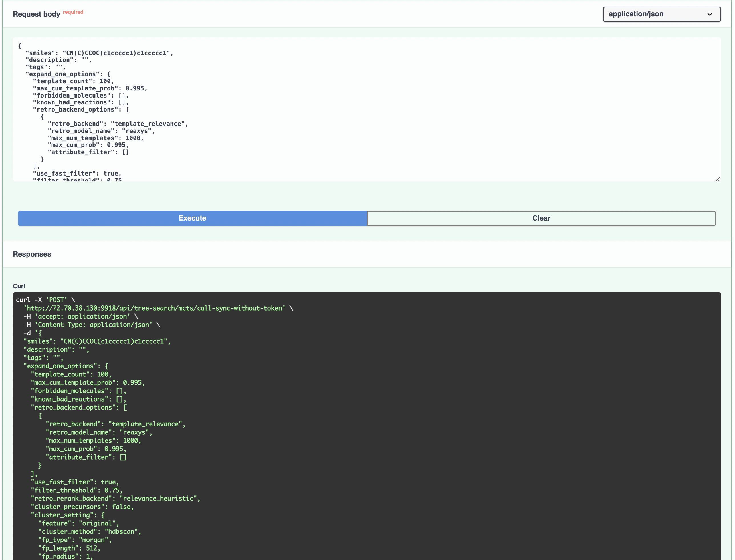The width and height of the screenshot is (735, 560).
Task: Click "expand_one_options" line in the curl block
Action: point(66,366)
